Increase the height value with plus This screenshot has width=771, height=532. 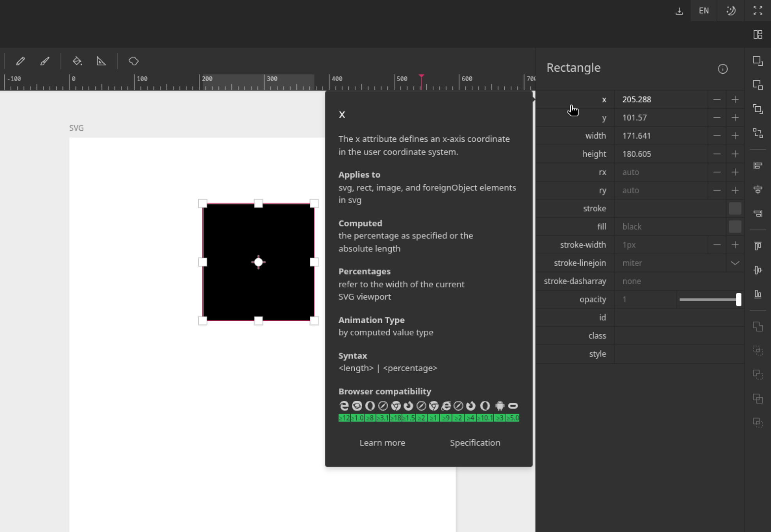click(735, 154)
